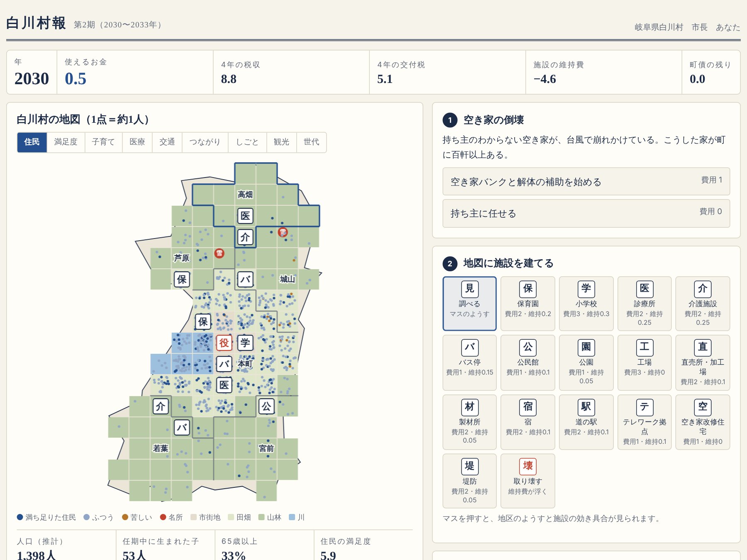Image resolution: width=747 pixels, height=560 pixels.
Task: Click the 高畑 district label on map
Action: 245,195
